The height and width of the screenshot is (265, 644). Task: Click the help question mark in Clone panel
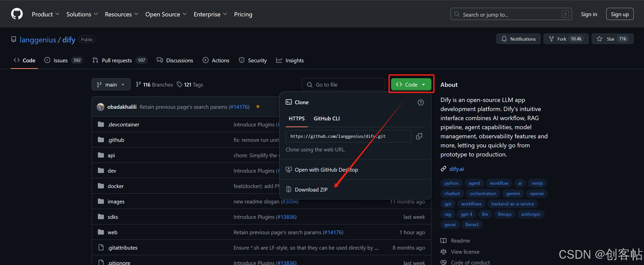420,102
